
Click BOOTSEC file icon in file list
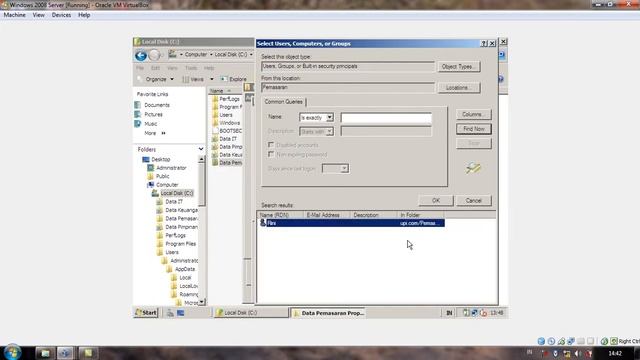[215, 131]
